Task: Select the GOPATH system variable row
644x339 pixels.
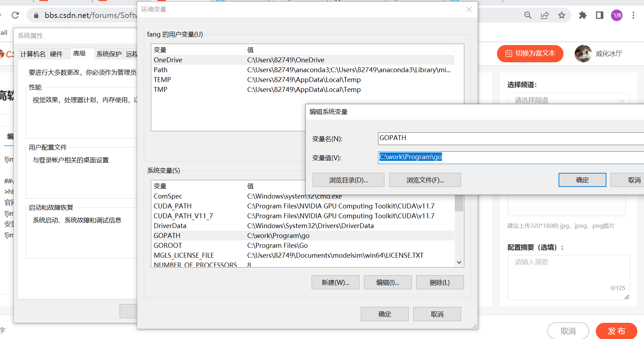Action: 303,236
